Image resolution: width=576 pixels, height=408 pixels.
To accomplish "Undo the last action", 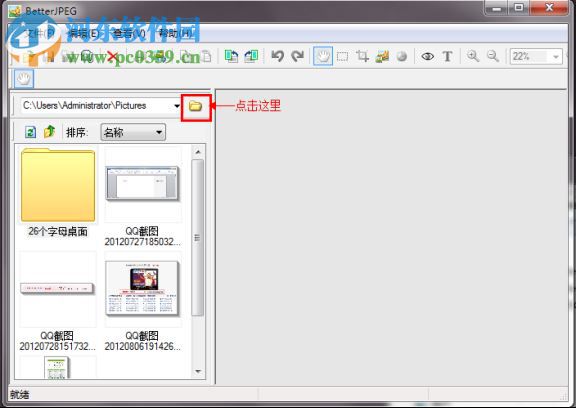I will (x=278, y=56).
